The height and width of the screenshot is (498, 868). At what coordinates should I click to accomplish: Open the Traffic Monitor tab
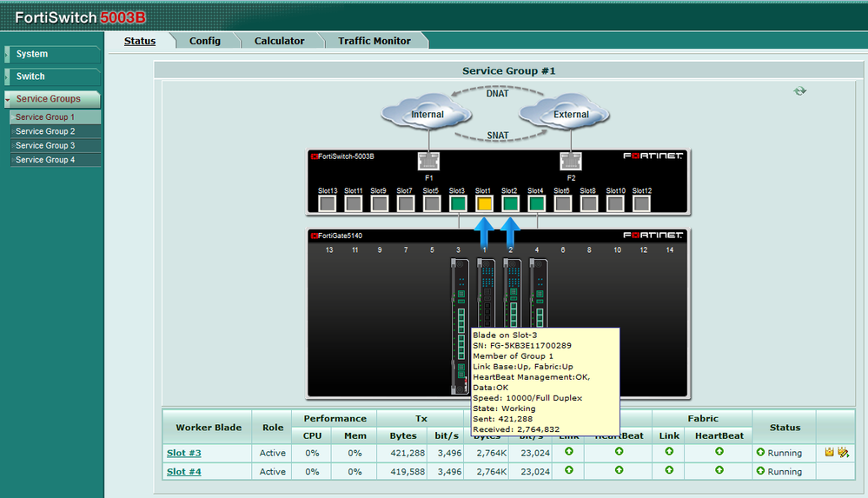tap(374, 41)
